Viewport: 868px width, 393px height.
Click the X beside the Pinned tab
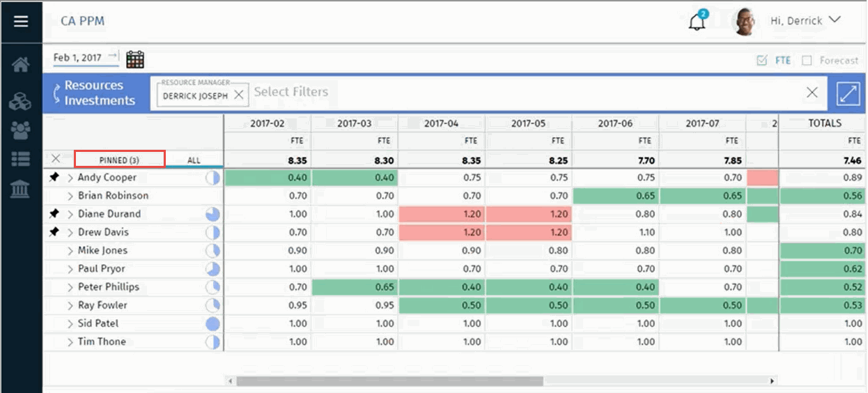click(56, 159)
